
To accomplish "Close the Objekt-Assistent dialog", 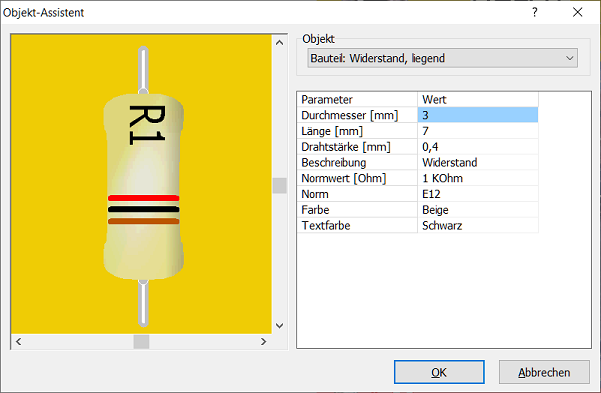I will 578,12.
